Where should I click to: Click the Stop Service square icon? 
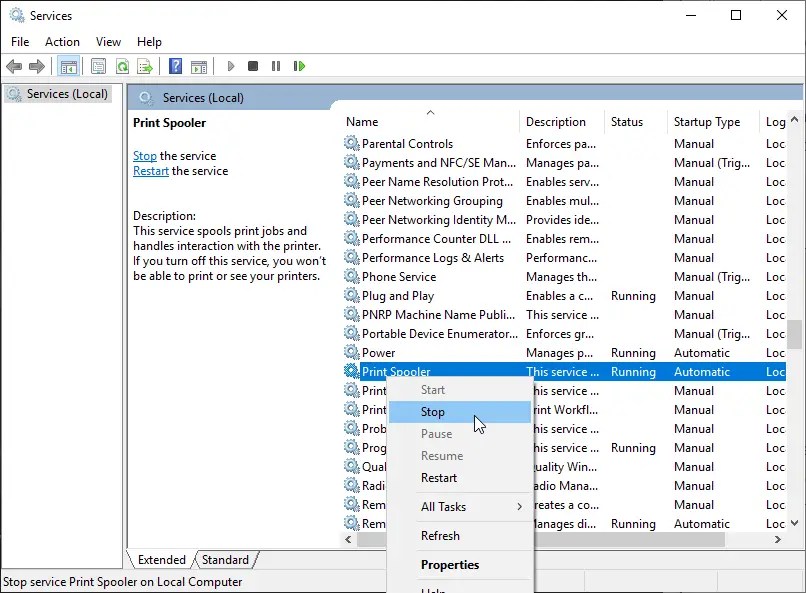(x=253, y=66)
